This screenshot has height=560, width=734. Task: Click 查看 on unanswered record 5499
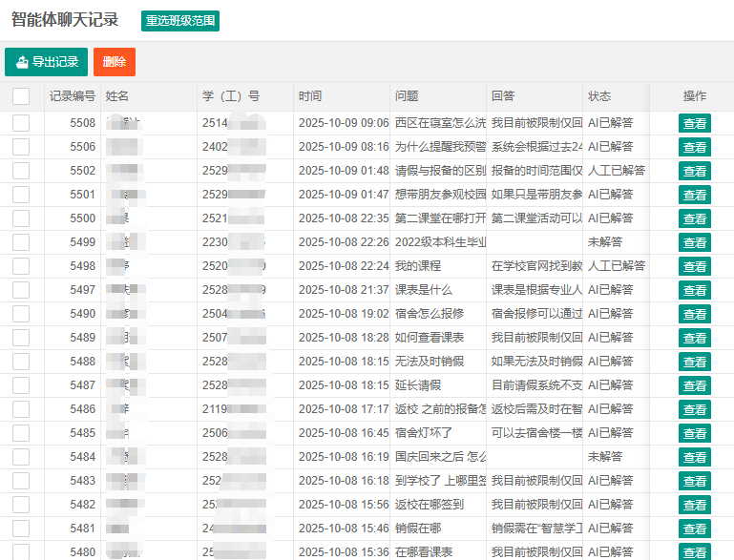[x=694, y=242]
